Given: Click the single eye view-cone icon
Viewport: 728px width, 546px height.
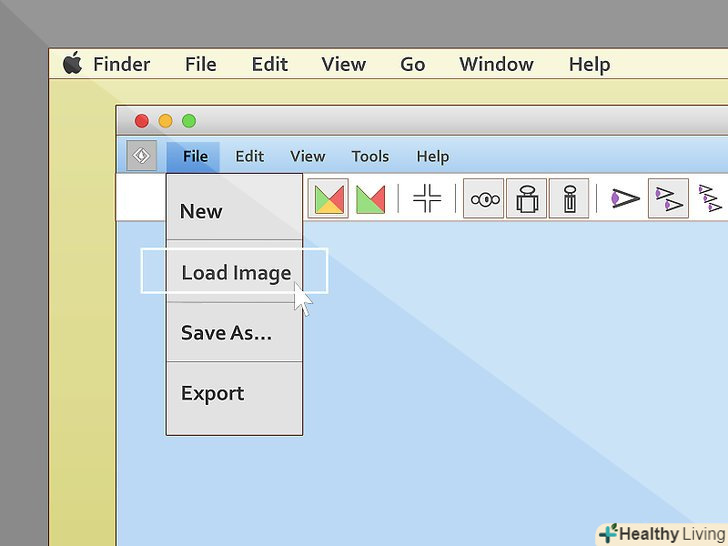Looking at the screenshot, I should (625, 198).
